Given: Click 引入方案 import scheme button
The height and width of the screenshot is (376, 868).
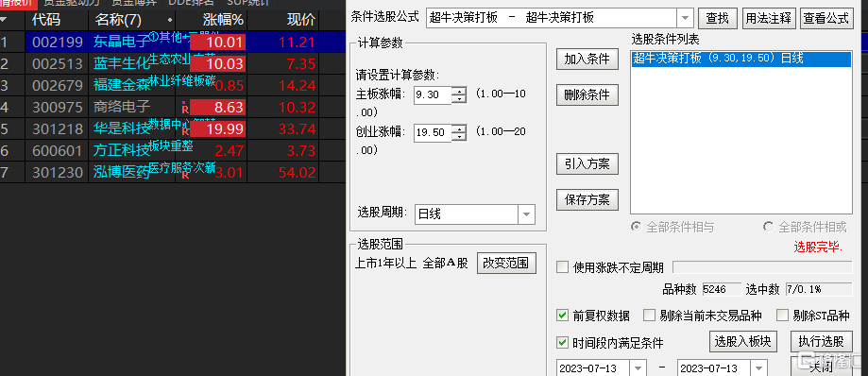Looking at the screenshot, I should point(587,164).
